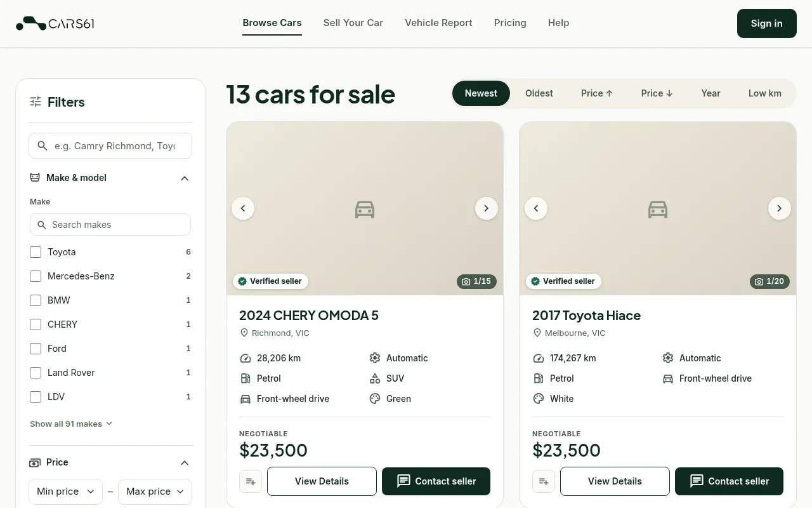Screen dimensions: 812x508
Task: Enable the Ford make filter
Action: [36, 349]
